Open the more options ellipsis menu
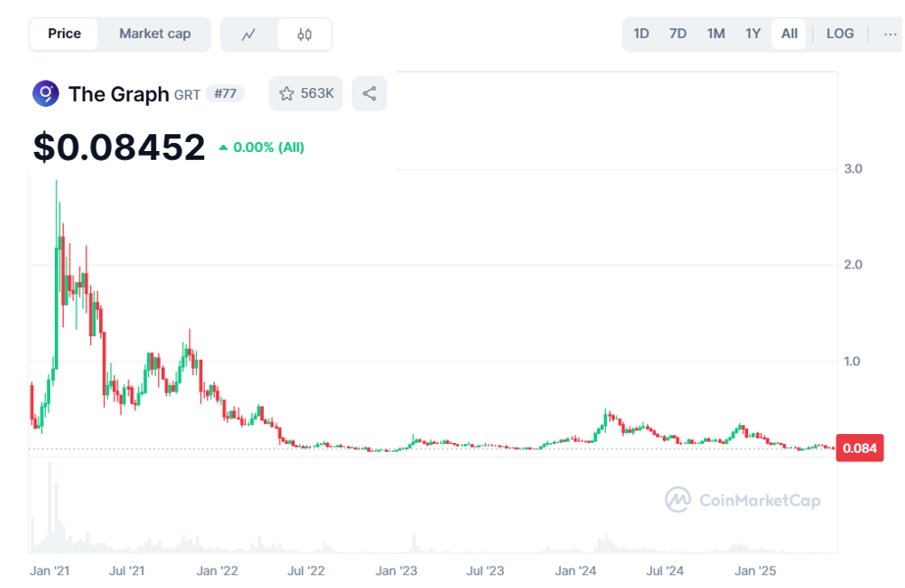The image size is (905, 588). coord(889,34)
